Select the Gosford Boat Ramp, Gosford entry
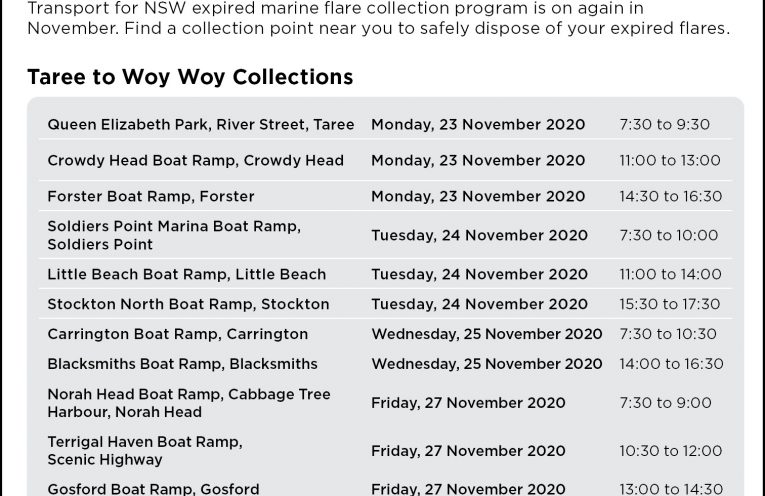Viewport: 765px width, 496px height. pyautogui.click(x=153, y=489)
